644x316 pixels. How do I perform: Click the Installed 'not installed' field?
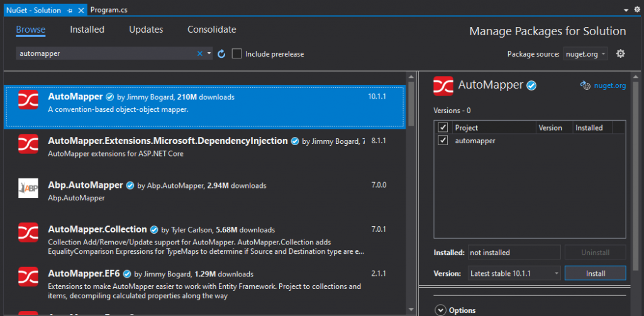[514, 253]
